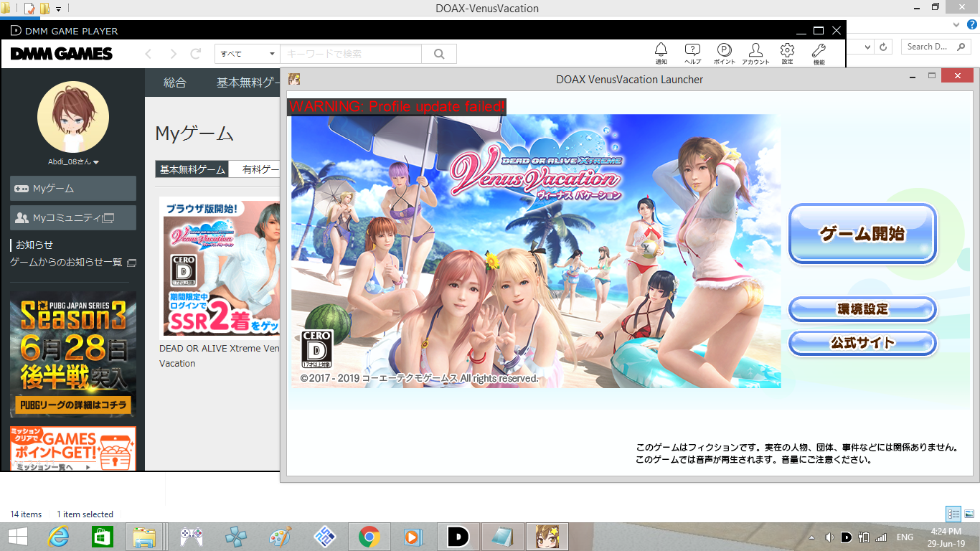
Task: Open Explorer help question mark icon
Action: pos(972,24)
